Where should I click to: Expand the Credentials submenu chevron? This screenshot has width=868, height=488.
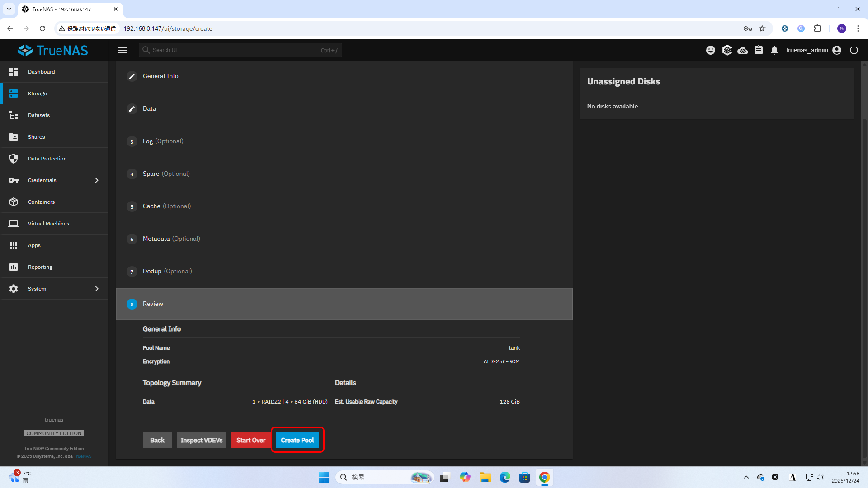[97, 180]
